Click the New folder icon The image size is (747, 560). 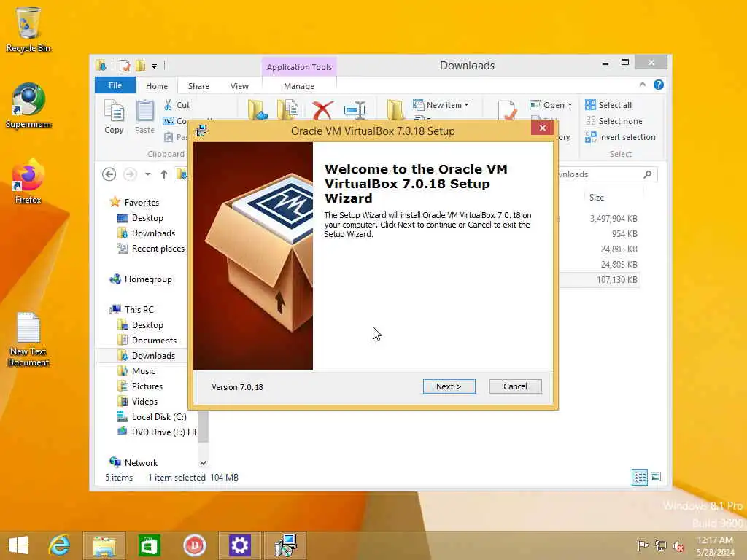pos(395,109)
